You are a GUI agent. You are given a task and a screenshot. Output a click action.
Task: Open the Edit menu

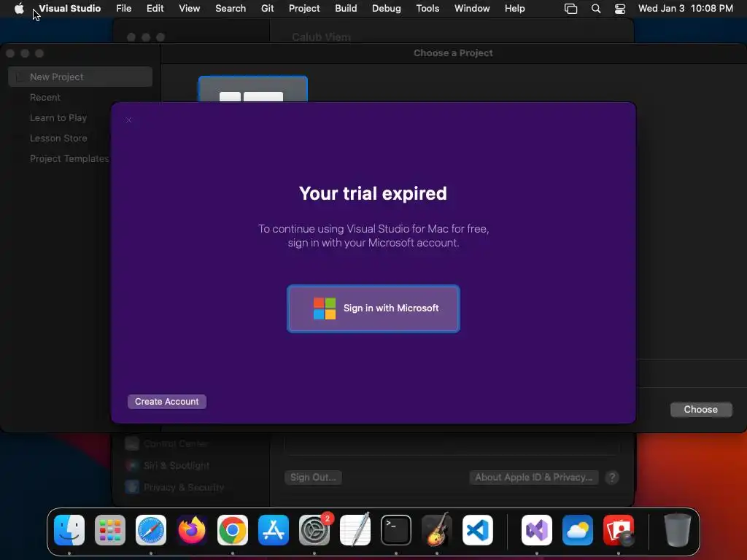[155, 9]
